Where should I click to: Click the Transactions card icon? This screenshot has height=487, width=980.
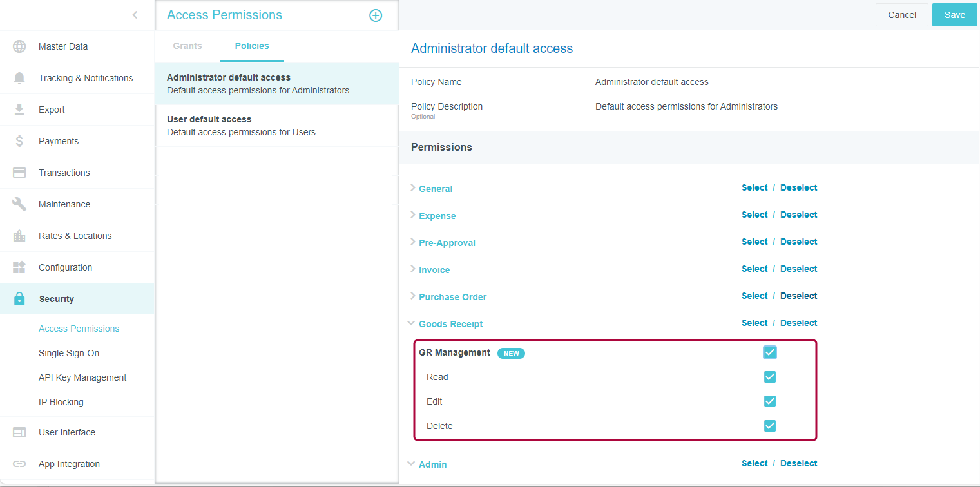click(19, 172)
